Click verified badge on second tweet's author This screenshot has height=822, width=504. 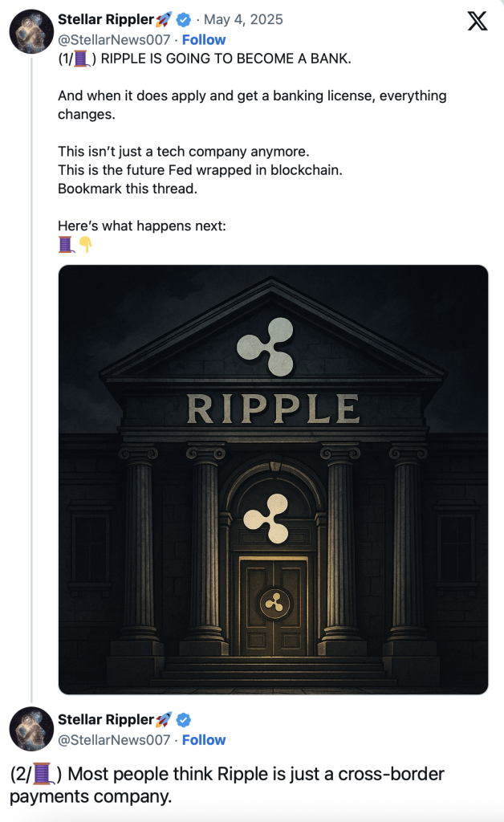tap(183, 720)
